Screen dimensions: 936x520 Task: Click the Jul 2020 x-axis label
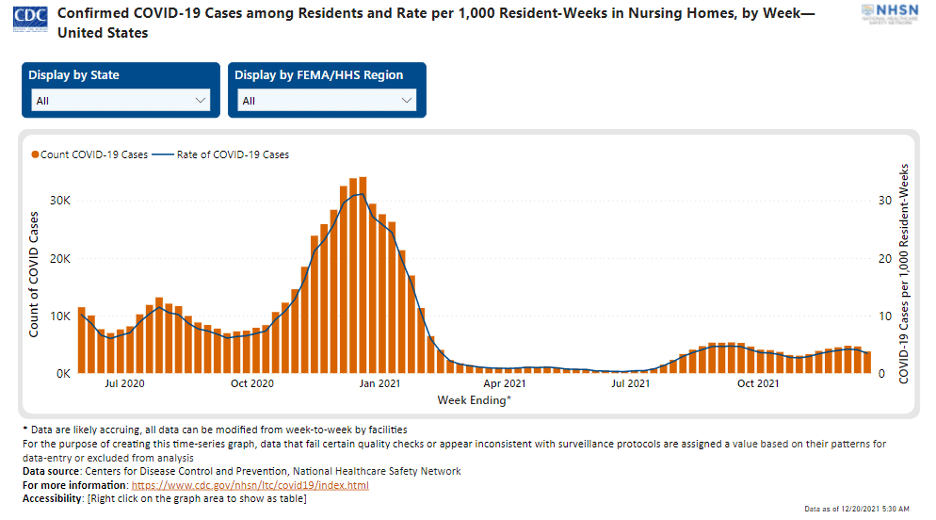point(125,383)
